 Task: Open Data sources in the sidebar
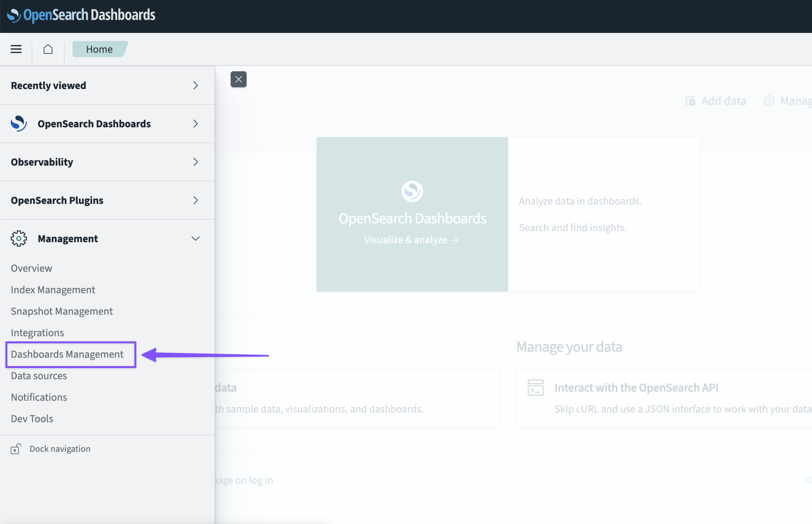(39, 376)
